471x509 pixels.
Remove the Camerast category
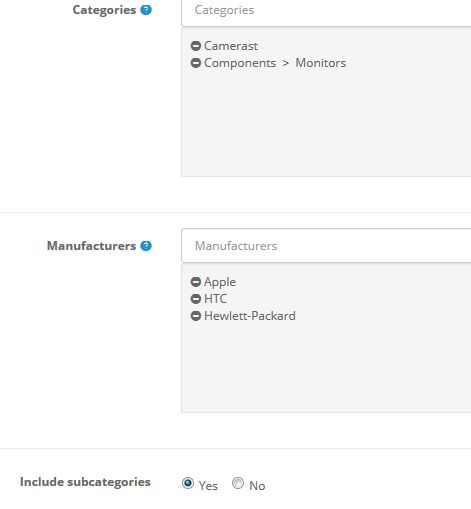[x=196, y=46]
